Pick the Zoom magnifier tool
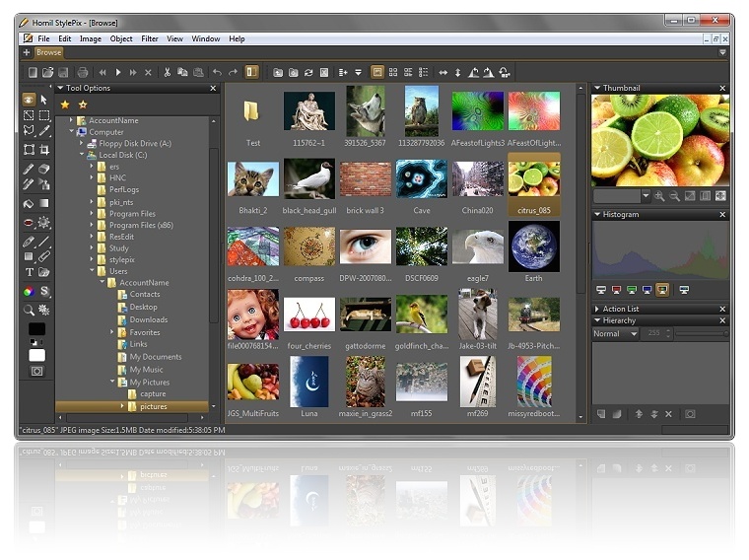The height and width of the screenshot is (560, 749). pos(29,310)
